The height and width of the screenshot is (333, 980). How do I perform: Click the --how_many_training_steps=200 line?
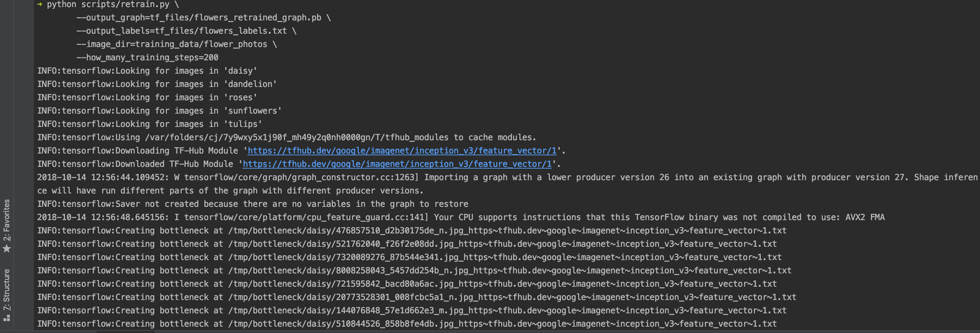pyautogui.click(x=147, y=58)
